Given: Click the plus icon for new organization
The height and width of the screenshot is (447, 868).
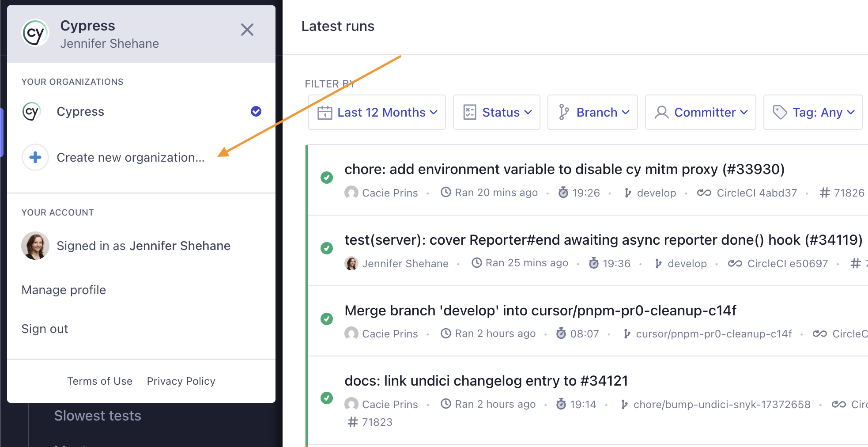Looking at the screenshot, I should (35, 157).
